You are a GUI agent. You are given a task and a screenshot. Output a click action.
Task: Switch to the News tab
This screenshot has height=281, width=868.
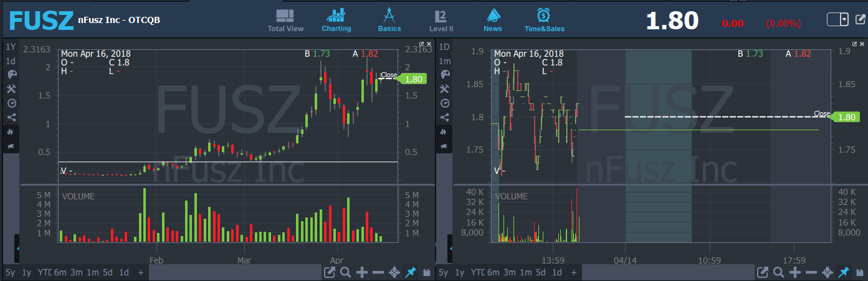click(492, 20)
